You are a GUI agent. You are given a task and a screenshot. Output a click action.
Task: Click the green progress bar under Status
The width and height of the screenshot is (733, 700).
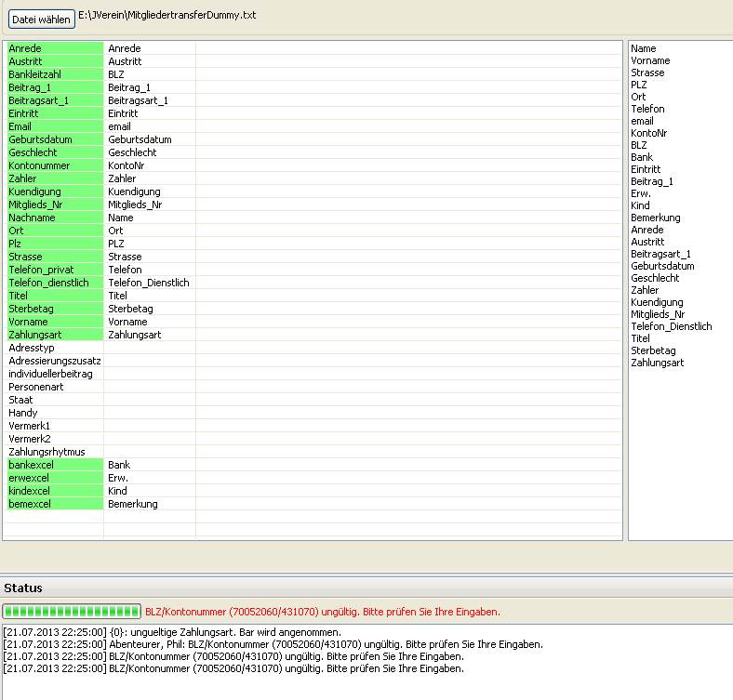coord(73,612)
